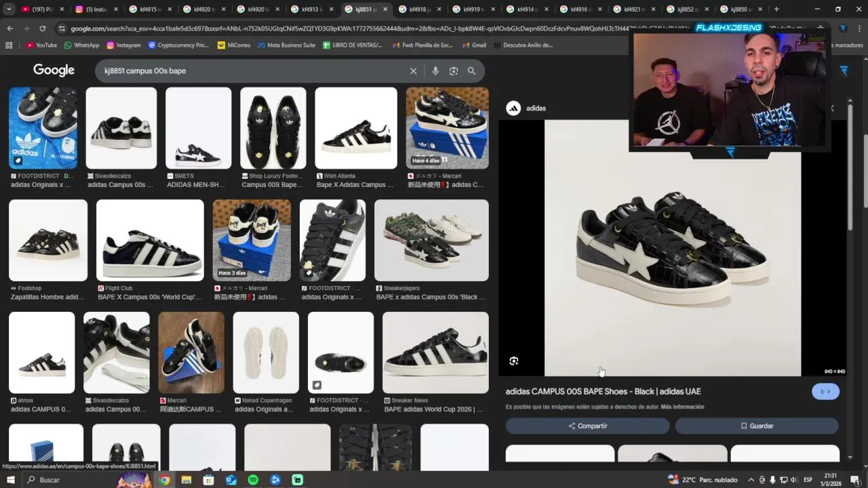Viewport: 868px width, 488px height.
Task: Click the 'Zapatillas Hombre adid...' caption
Action: point(47,297)
